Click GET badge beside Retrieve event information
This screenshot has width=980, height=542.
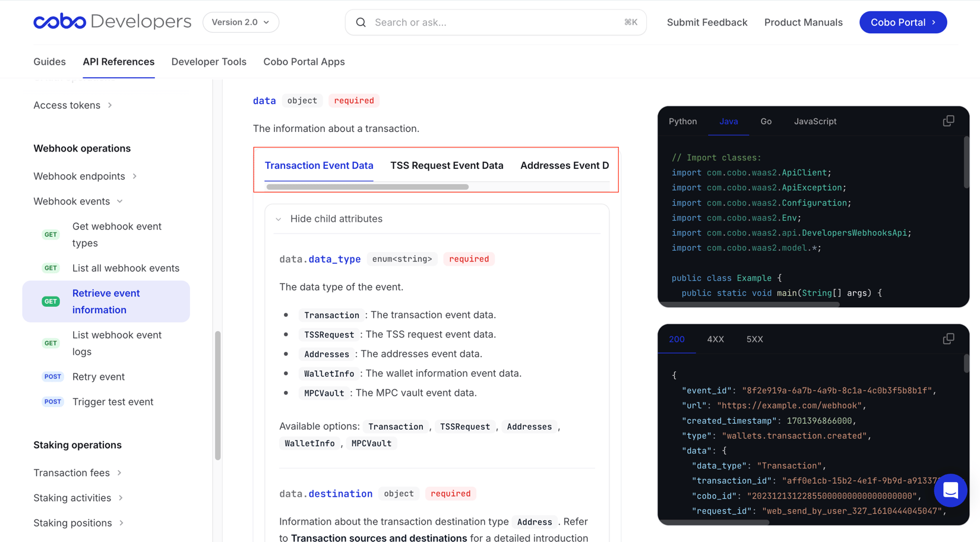pyautogui.click(x=51, y=301)
